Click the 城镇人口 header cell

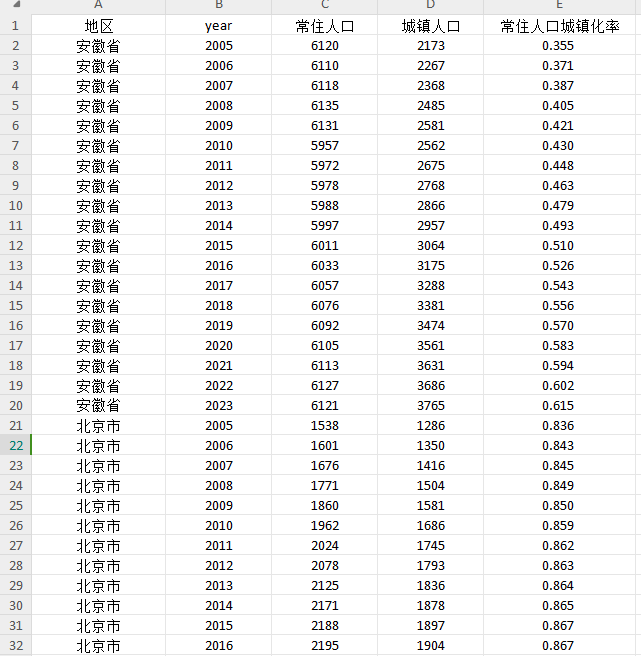point(430,26)
